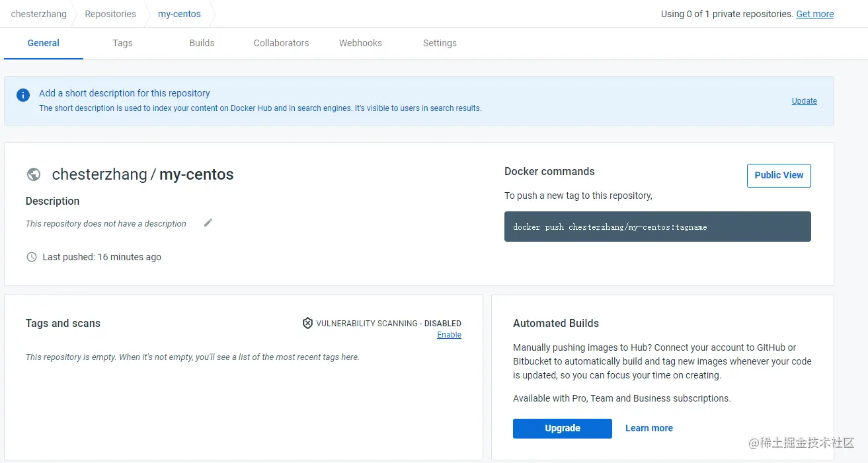Click the 'Automated Builds' heading

(x=556, y=324)
